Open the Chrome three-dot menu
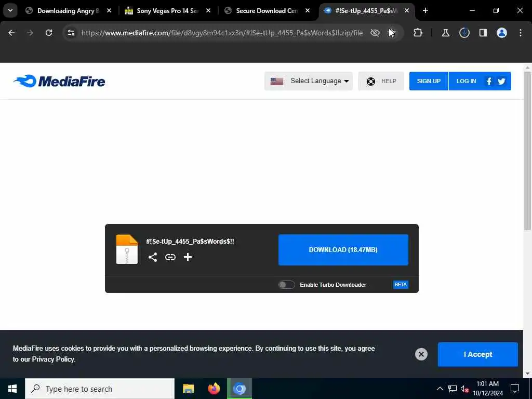The image size is (532, 399). click(521, 33)
